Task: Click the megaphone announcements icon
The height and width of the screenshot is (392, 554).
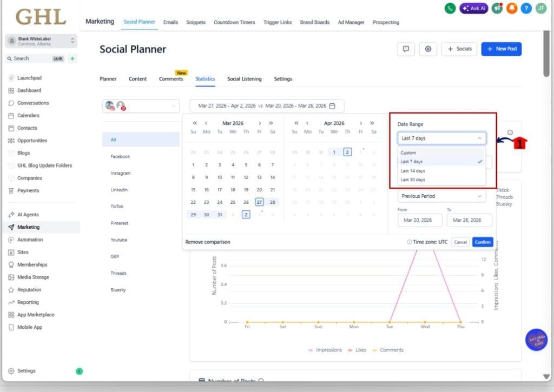Action: [x=497, y=8]
